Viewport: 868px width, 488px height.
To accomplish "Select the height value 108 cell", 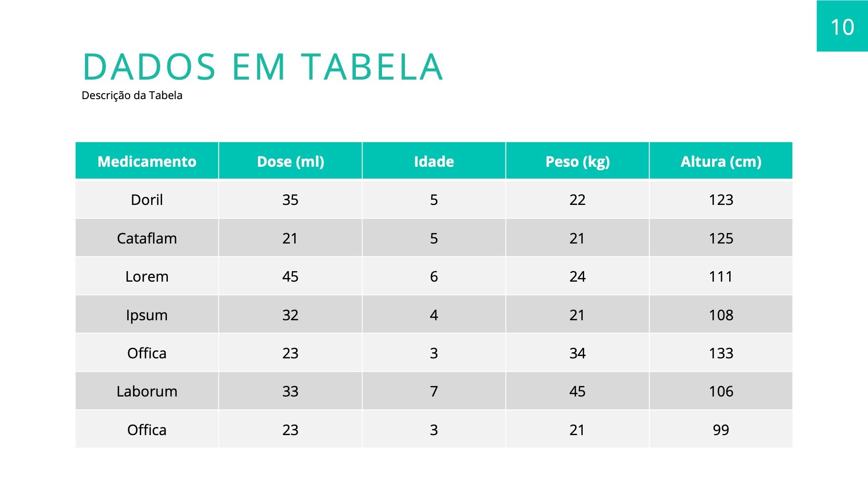I will pyautogui.click(x=721, y=315).
